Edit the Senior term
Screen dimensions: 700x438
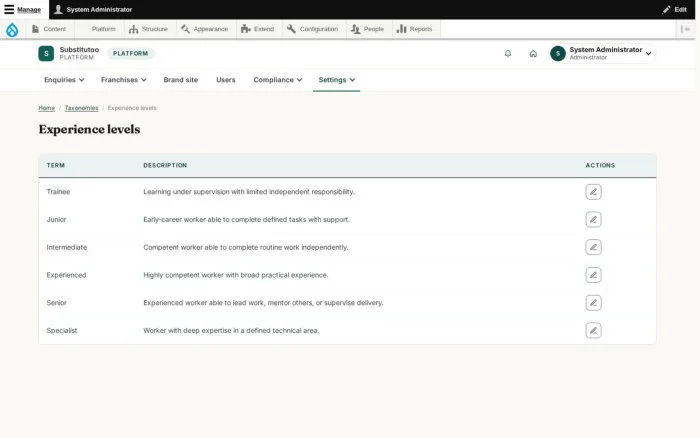pyautogui.click(x=593, y=303)
